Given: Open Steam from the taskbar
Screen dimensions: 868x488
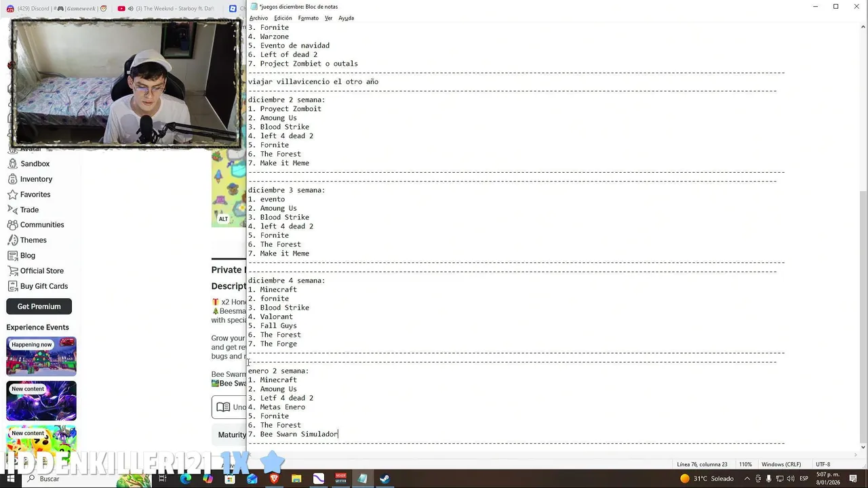Looking at the screenshot, I should click(384, 479).
